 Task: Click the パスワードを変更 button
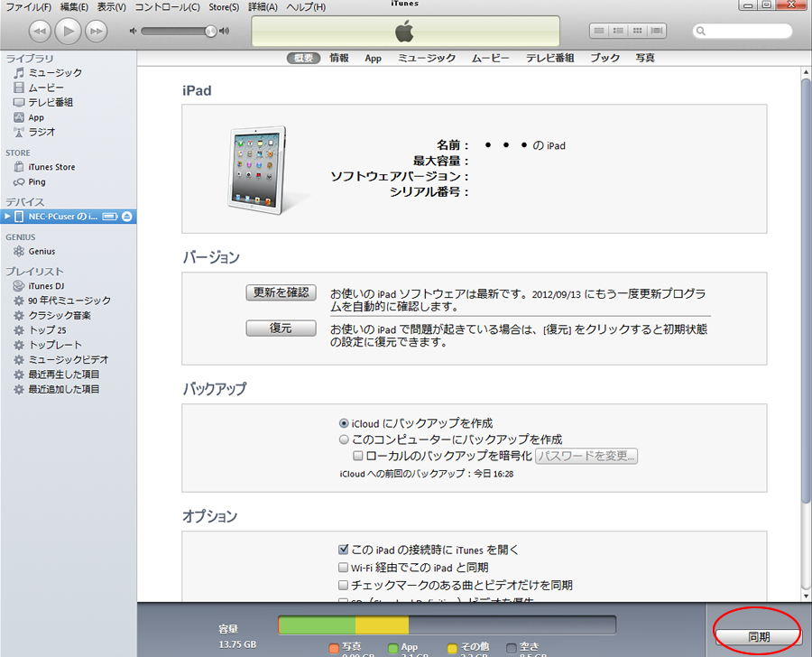pos(586,456)
